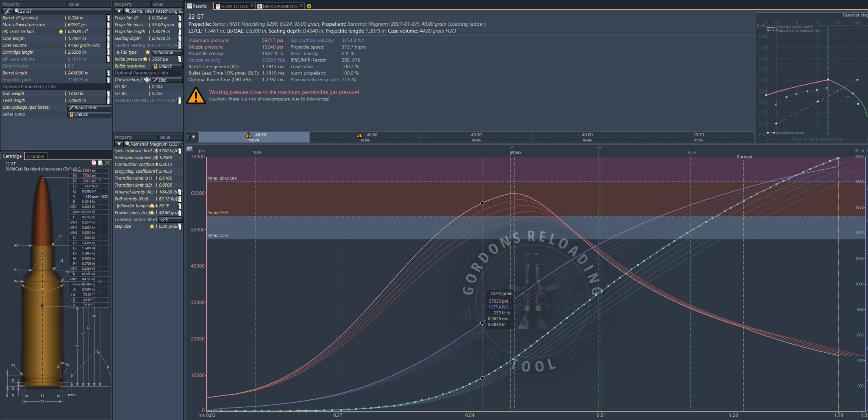The height and width of the screenshot is (420, 868).
Task: Click the diamond icon beside Construction
Action: (147, 80)
